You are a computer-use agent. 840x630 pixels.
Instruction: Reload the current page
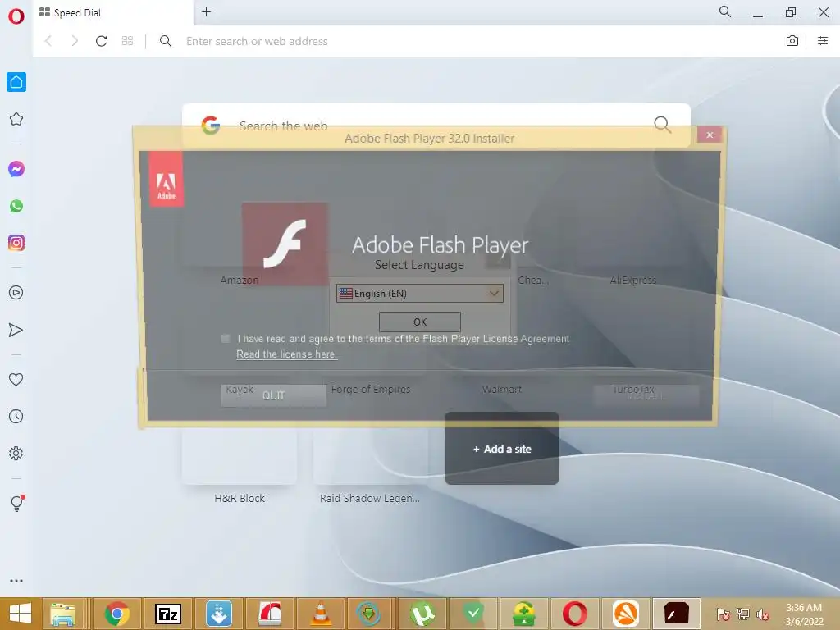click(101, 41)
